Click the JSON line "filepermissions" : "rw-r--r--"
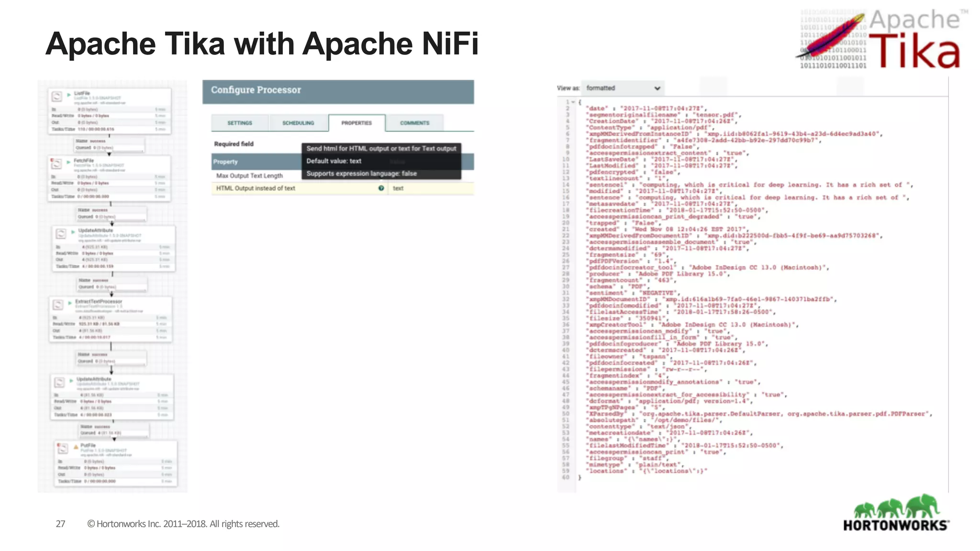The height and width of the screenshot is (551, 980). (646, 369)
